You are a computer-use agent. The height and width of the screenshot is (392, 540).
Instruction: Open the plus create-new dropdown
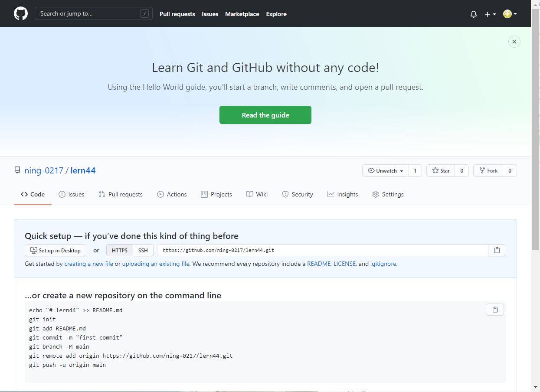490,14
